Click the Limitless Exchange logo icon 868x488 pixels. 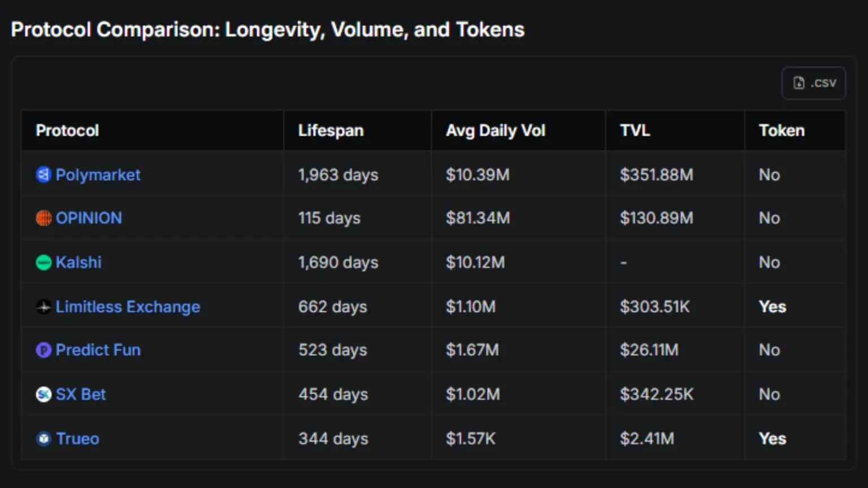(44, 307)
